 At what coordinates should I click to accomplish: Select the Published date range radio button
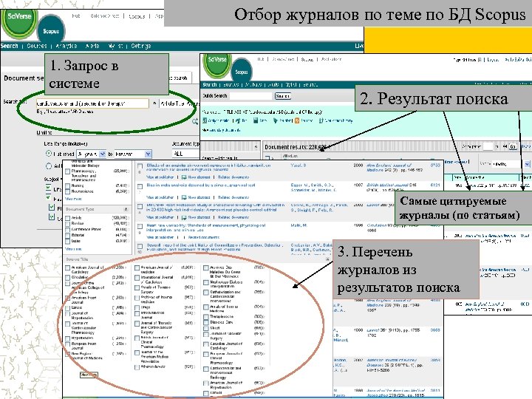click(49, 154)
